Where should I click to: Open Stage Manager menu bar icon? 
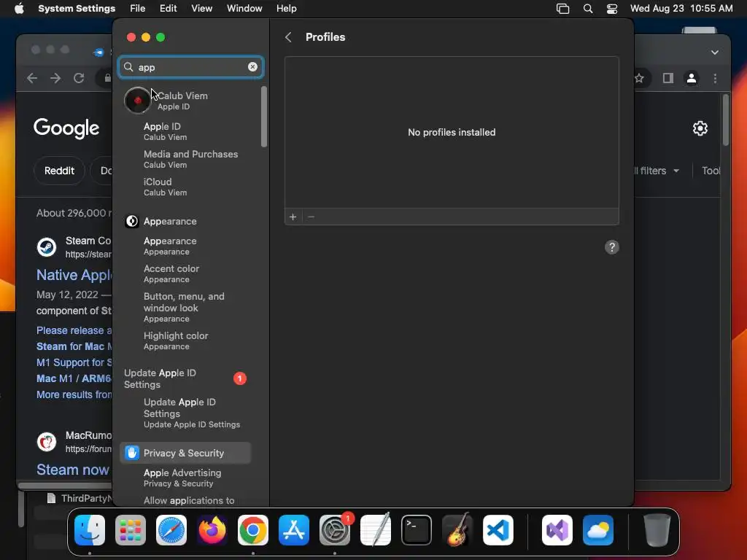[x=562, y=9]
